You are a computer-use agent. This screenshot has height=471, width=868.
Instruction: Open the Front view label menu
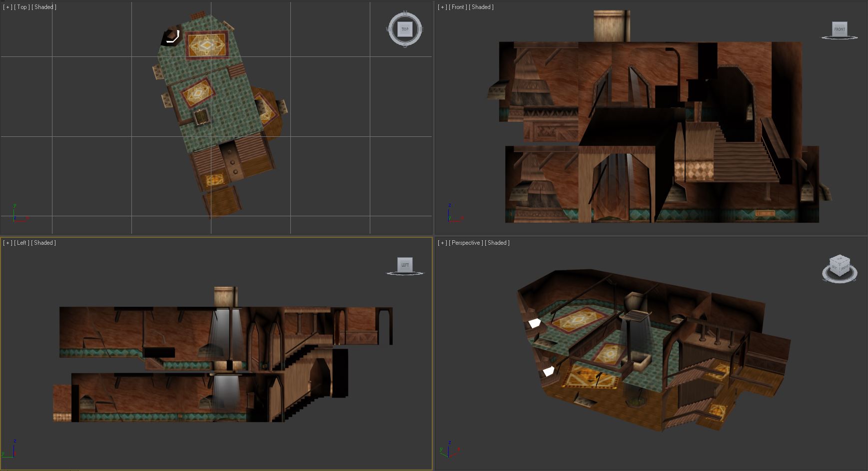tap(458, 7)
